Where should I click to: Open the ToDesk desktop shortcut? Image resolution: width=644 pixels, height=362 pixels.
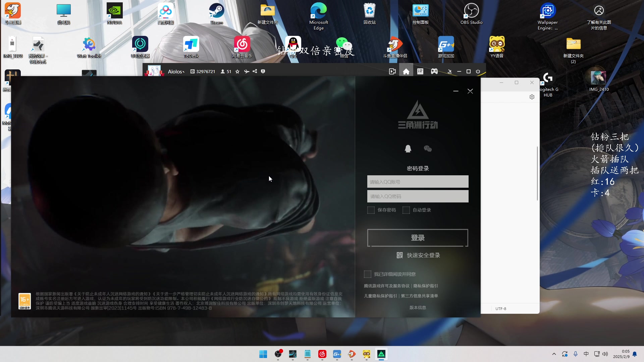pyautogui.click(x=191, y=47)
